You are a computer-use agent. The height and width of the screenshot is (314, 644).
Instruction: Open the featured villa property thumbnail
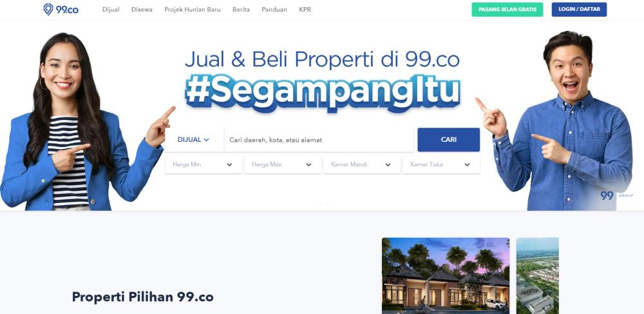(x=446, y=276)
